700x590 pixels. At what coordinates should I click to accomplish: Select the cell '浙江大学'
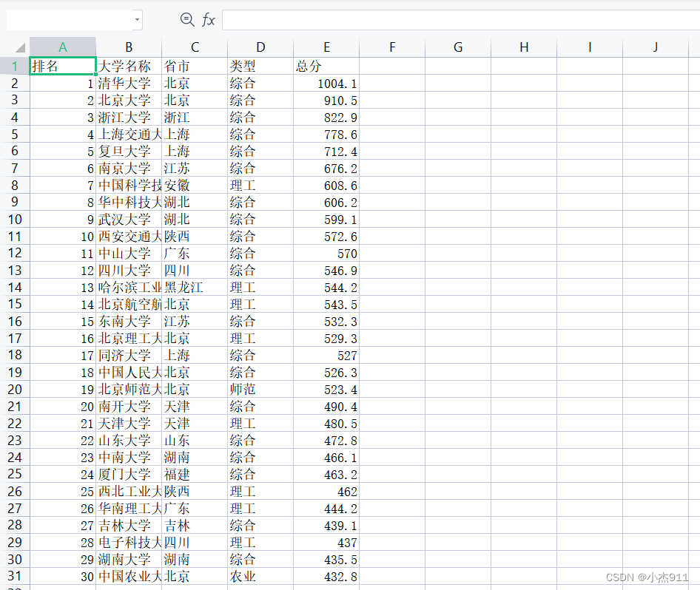tap(129, 117)
